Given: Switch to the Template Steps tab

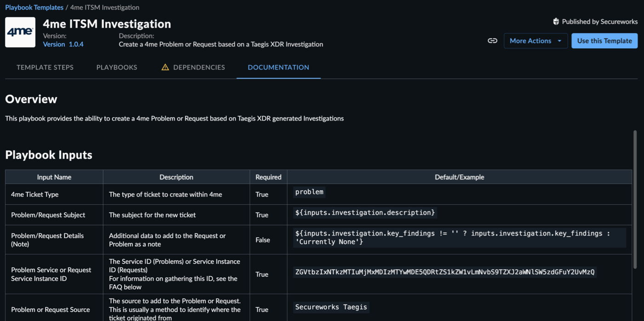Looking at the screenshot, I should tap(45, 67).
